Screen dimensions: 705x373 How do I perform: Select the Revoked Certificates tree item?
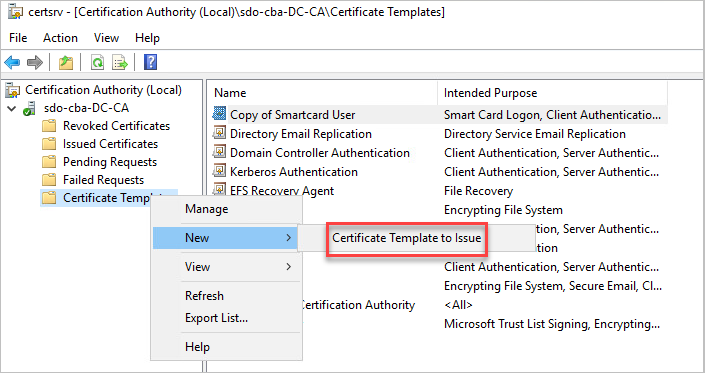[116, 126]
